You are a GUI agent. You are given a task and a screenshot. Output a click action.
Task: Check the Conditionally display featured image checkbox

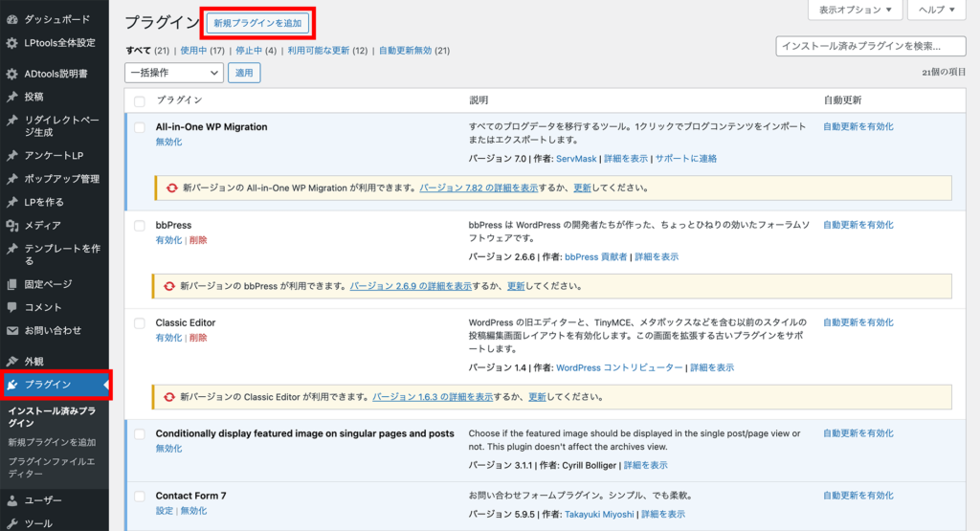140,433
